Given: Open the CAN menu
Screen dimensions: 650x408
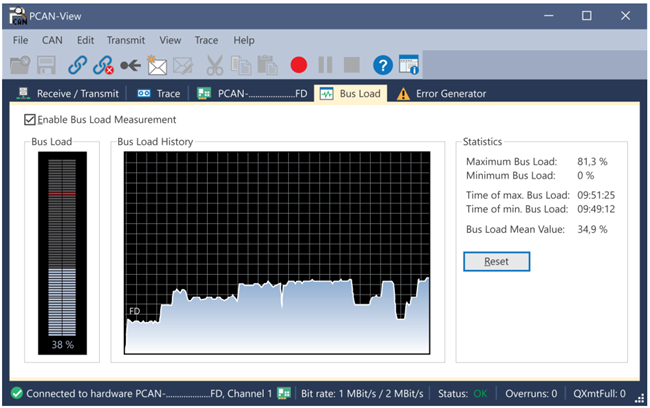Looking at the screenshot, I should pos(52,40).
